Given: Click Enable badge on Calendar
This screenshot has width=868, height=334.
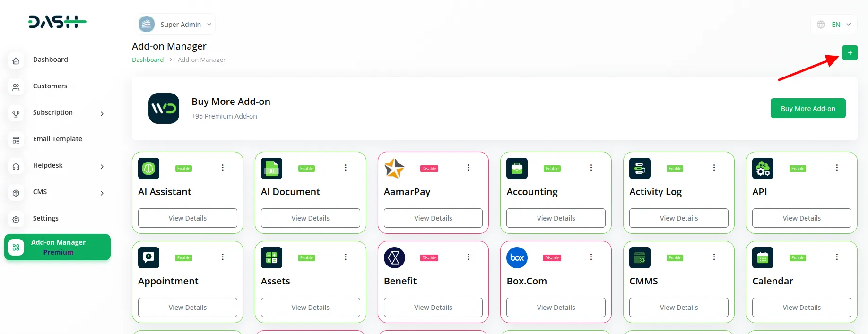Looking at the screenshot, I should [x=798, y=258].
